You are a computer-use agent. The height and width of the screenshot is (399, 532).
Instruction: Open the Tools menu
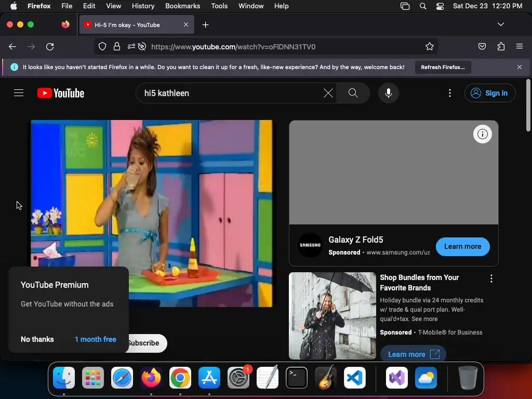(219, 6)
